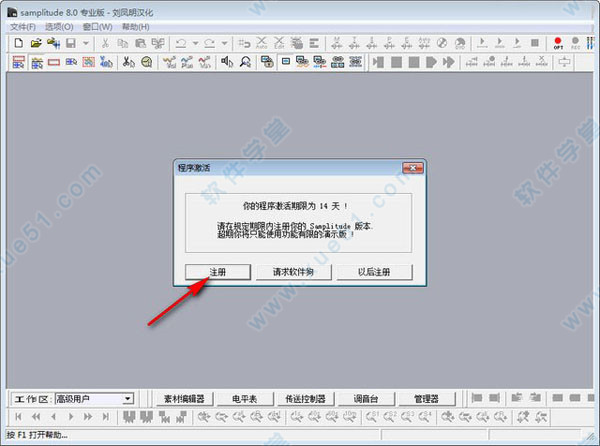Click the Edit crossfade X icon

click(x=279, y=43)
